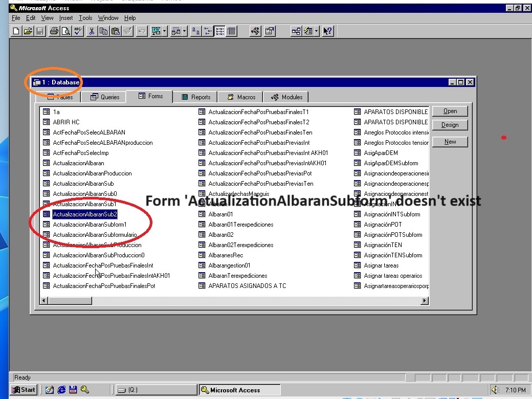Click the Print toolbar icon
This screenshot has width=532, height=399.
point(54,31)
